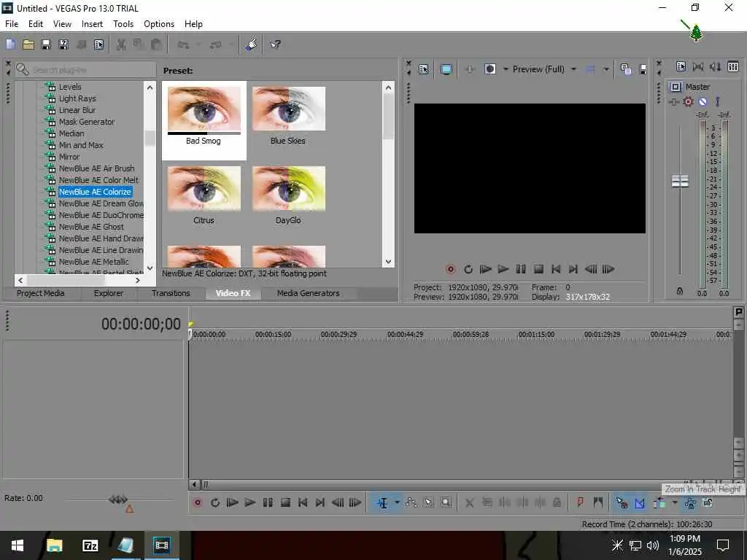The width and height of the screenshot is (747, 560).
Task: Click the Video Output FX icon in preview
Action: point(470,69)
